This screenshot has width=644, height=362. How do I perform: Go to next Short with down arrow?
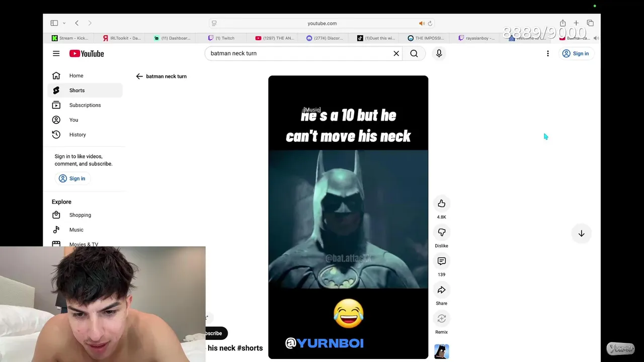click(581, 233)
